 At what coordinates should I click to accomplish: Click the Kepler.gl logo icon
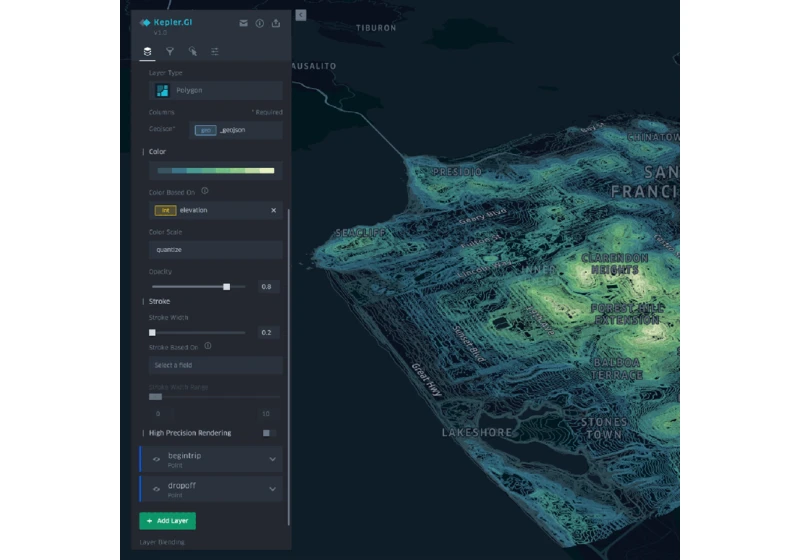point(145,22)
